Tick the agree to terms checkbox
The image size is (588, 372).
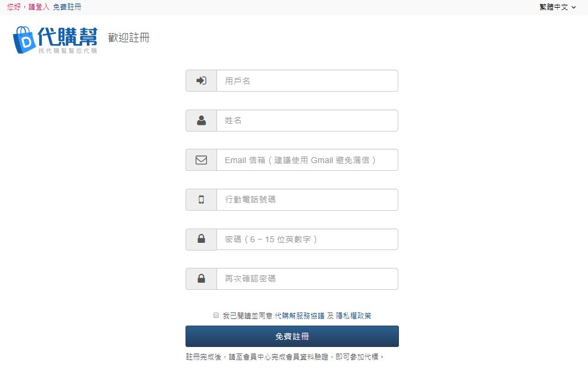coord(216,315)
